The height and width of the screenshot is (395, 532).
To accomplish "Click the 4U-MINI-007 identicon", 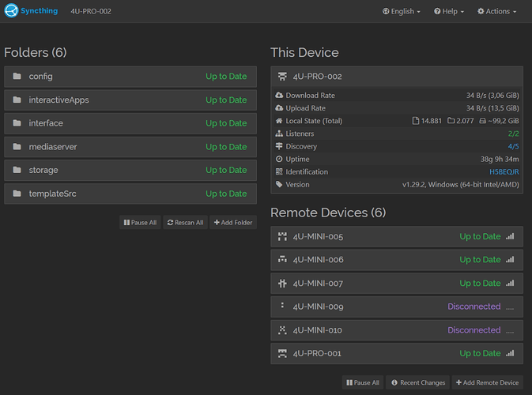I will point(282,283).
